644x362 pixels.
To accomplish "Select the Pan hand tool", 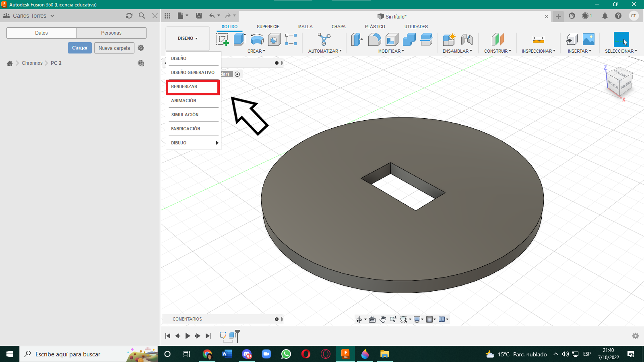I will 383,319.
